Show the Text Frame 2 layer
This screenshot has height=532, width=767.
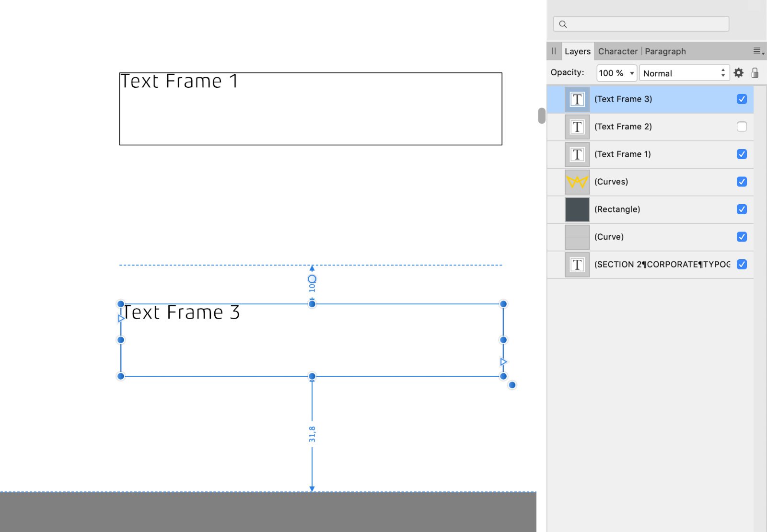pyautogui.click(x=742, y=127)
